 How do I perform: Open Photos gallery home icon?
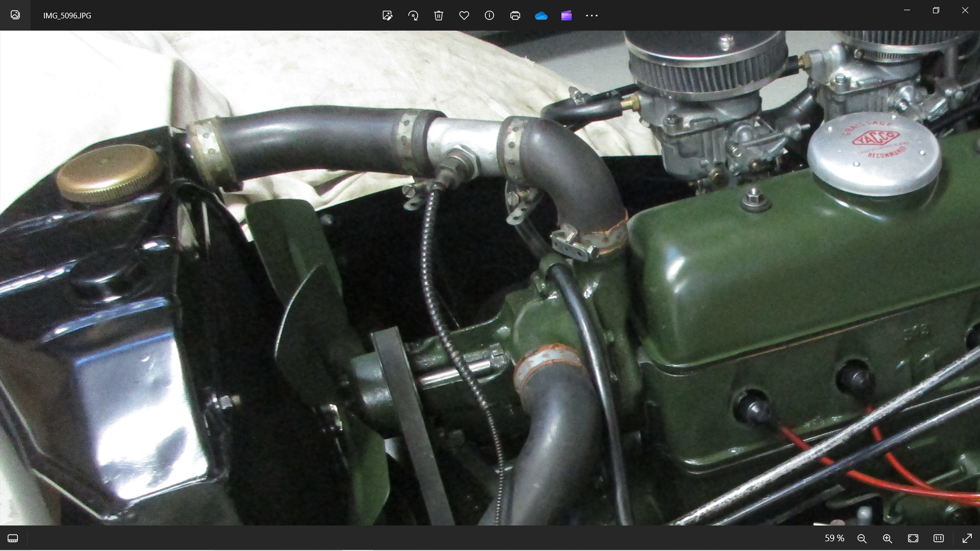pos(15,15)
